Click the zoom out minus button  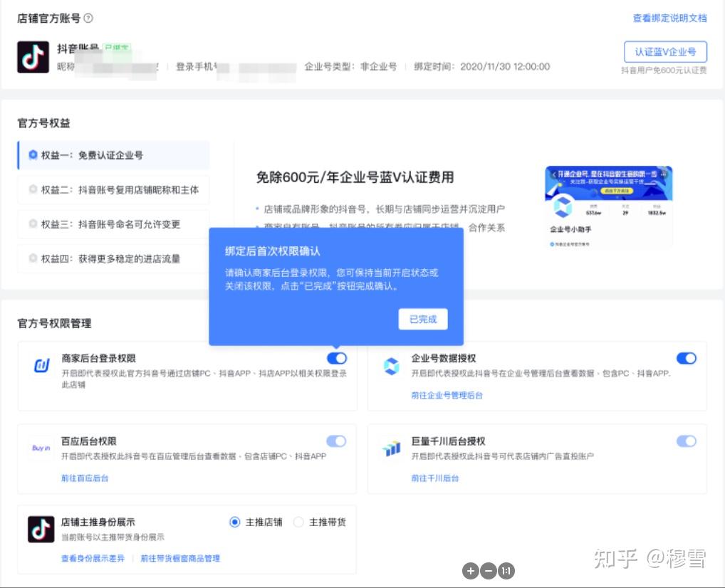(489, 571)
